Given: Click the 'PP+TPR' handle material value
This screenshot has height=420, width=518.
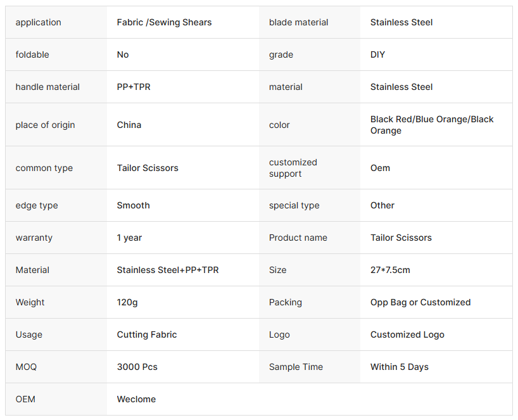Looking at the screenshot, I should pos(134,87).
